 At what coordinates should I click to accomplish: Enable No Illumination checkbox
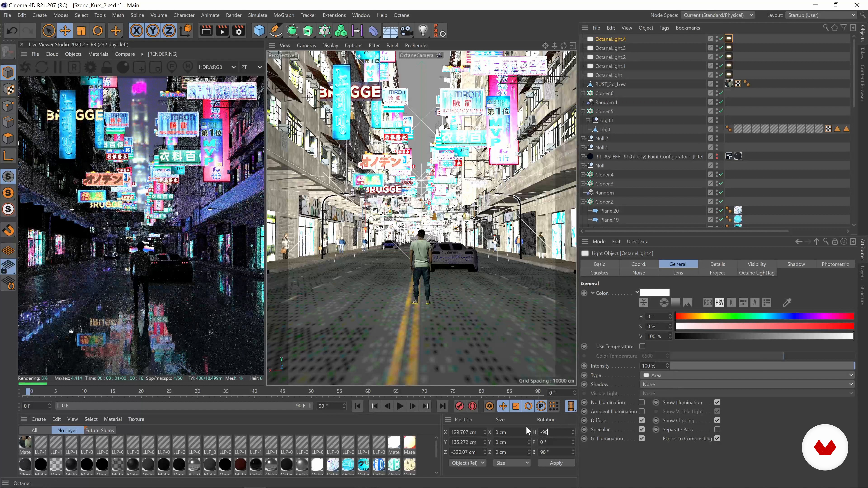coord(642,402)
